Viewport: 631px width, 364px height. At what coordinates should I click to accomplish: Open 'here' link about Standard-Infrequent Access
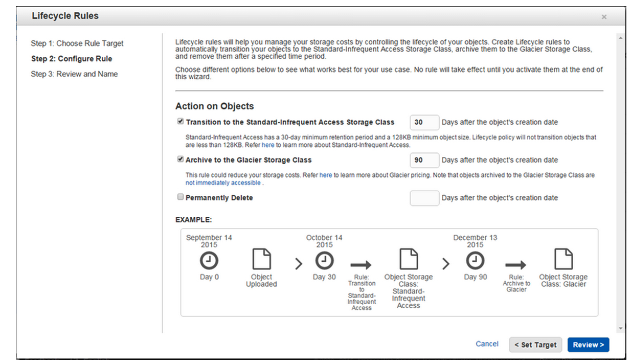coord(268,145)
